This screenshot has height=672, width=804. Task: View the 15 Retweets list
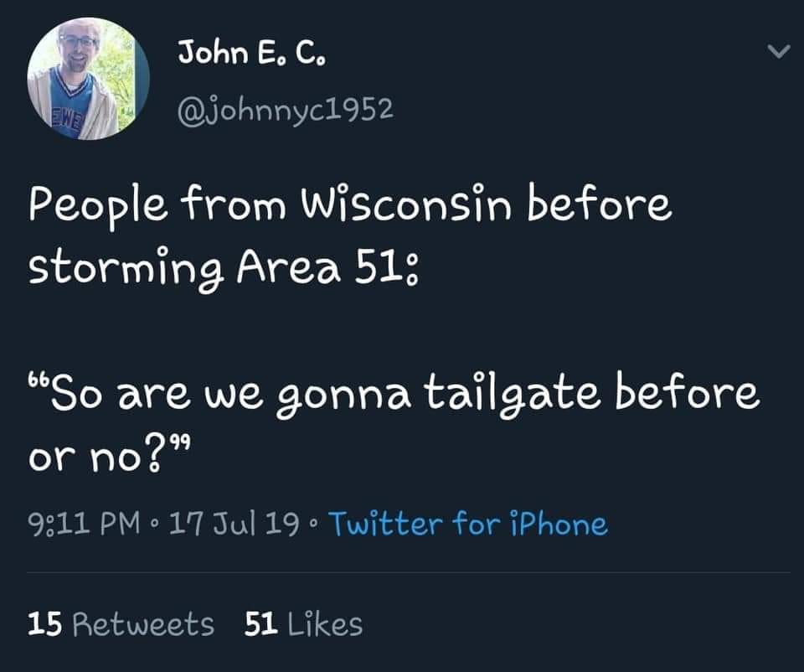[x=121, y=623]
